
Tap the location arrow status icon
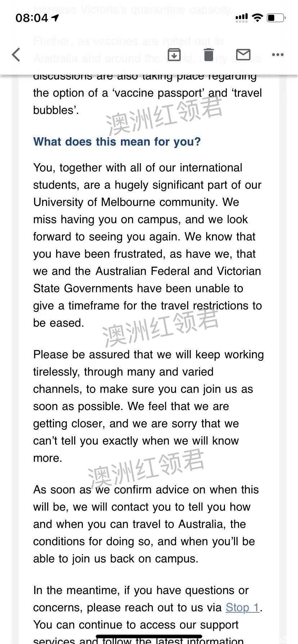55,18
